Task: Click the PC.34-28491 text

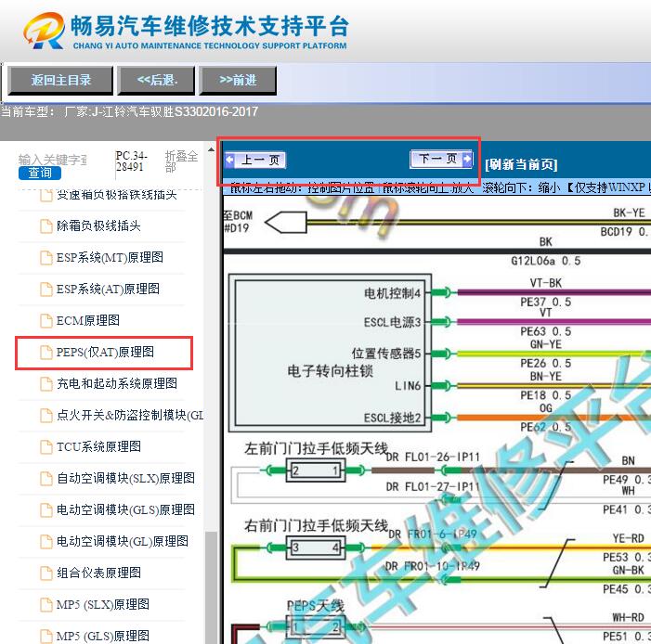Action: pos(131,161)
